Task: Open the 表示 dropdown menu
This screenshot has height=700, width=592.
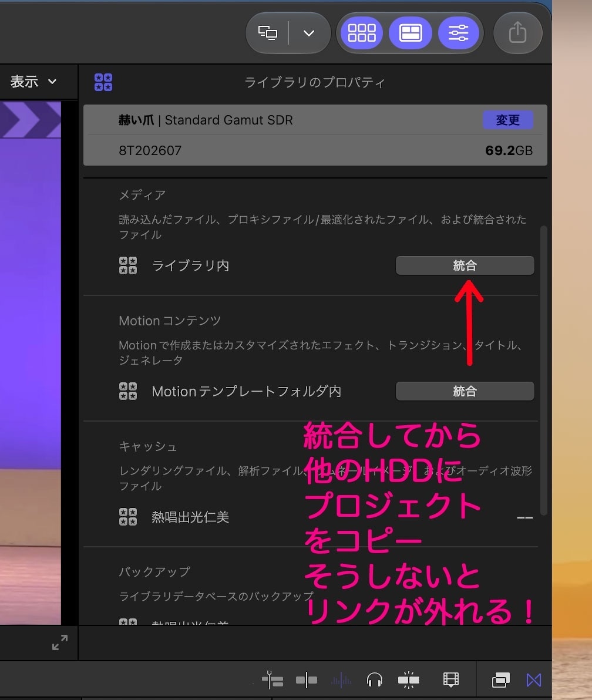Action: tap(33, 82)
